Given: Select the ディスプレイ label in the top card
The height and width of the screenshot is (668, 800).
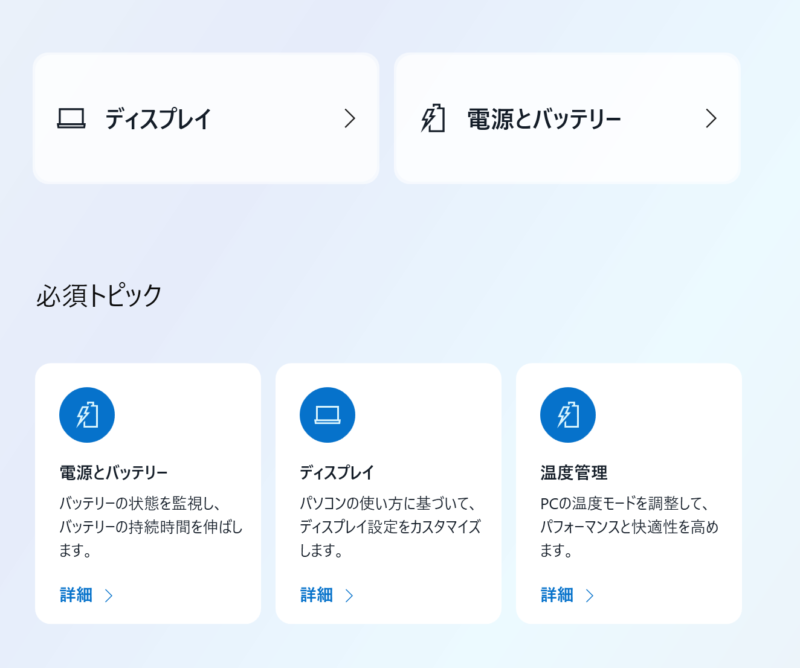Looking at the screenshot, I should (x=158, y=120).
